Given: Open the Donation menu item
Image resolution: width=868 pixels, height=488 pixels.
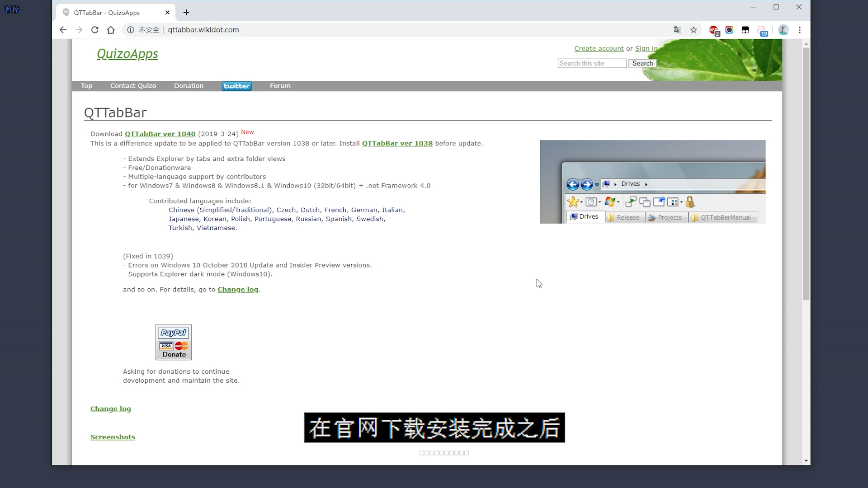Looking at the screenshot, I should click(x=189, y=86).
